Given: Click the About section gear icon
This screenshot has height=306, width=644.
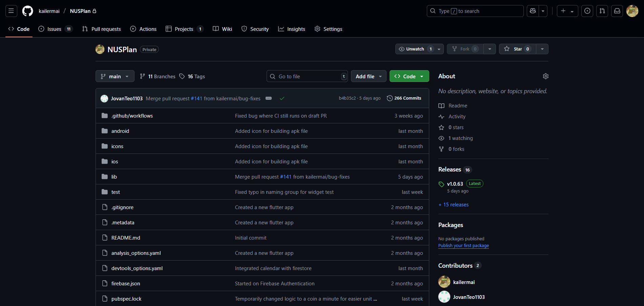Looking at the screenshot, I should pyautogui.click(x=545, y=76).
